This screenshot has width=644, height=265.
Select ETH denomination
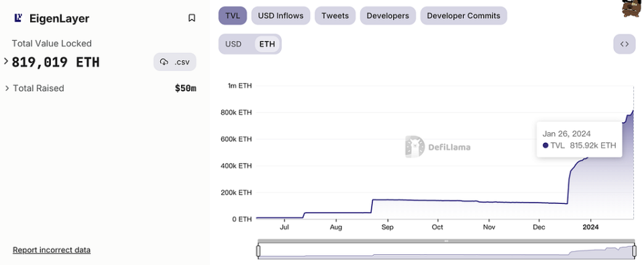point(267,44)
